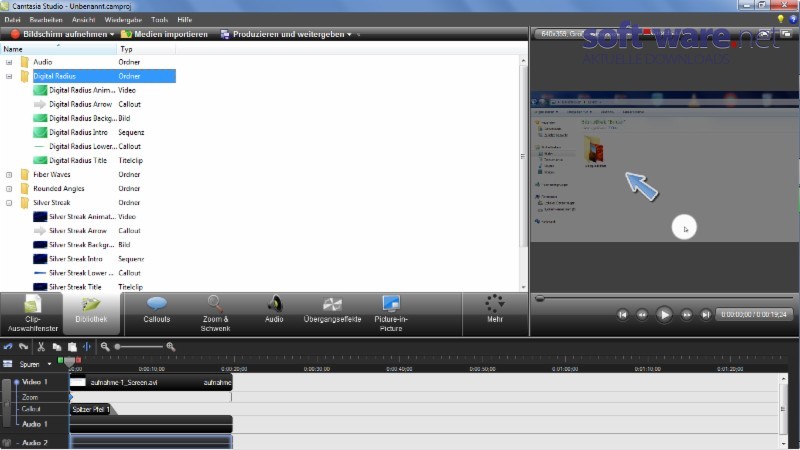Click the timeline zoom-in magnifier
Image resolution: width=800 pixels, height=450 pixels.
click(x=171, y=346)
